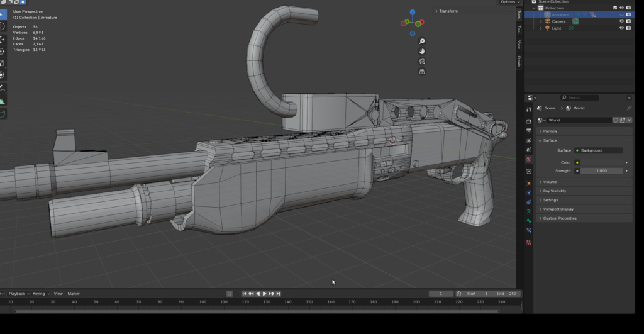Hide the Collection in viewport
Screen dimensions: 644x334
pos(621,8)
